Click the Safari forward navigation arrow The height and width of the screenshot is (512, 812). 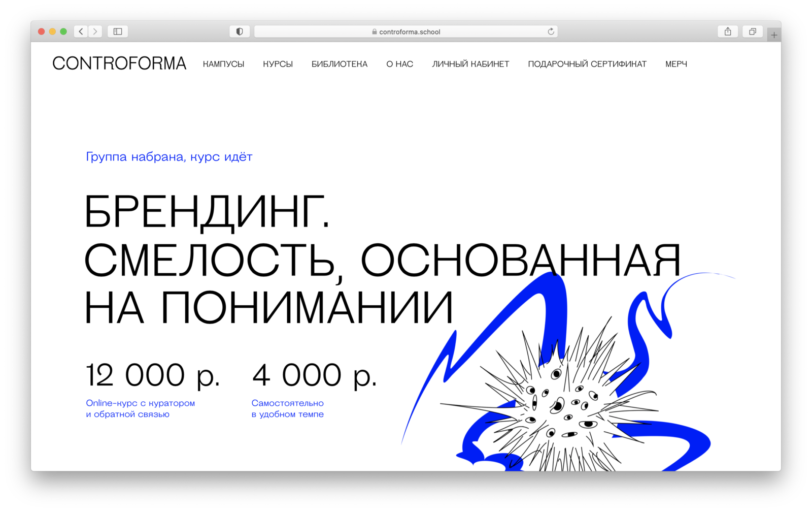coord(95,31)
